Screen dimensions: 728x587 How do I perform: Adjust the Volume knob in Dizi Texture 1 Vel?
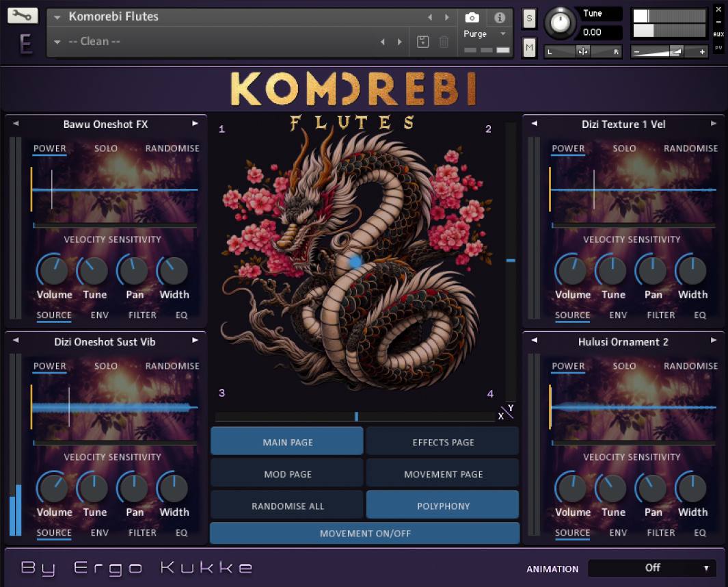click(x=571, y=271)
